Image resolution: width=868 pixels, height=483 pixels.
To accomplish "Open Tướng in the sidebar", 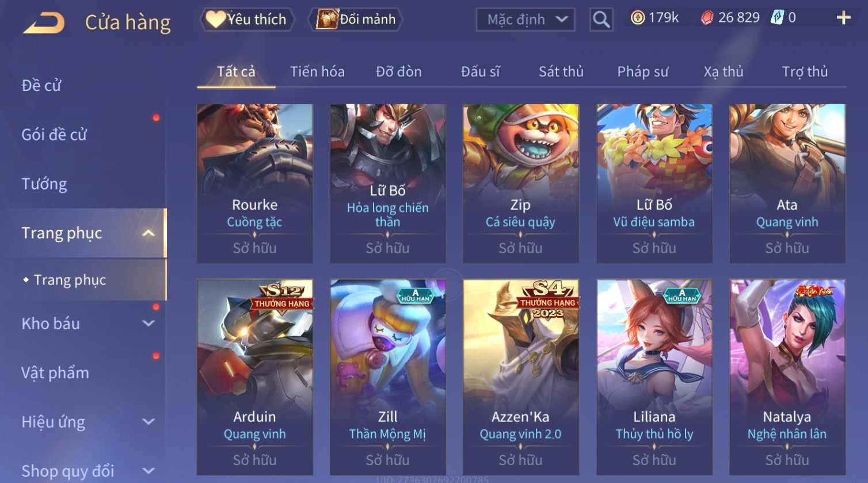I will (x=44, y=184).
